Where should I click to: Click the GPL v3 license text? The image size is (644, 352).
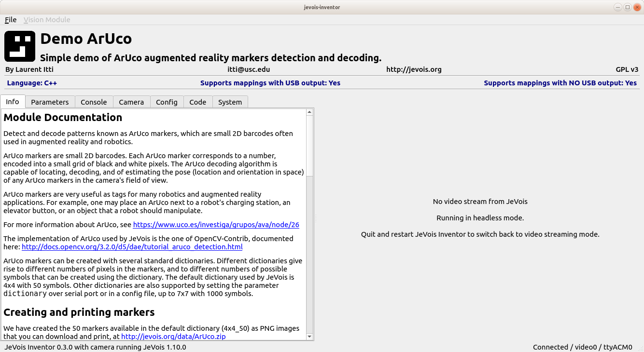click(x=627, y=69)
